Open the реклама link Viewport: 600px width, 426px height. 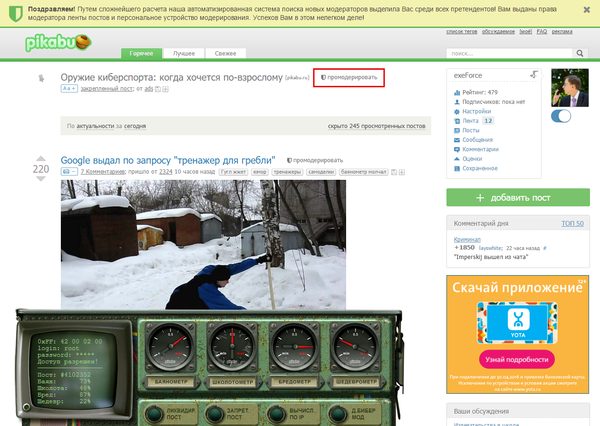pyautogui.click(x=562, y=31)
